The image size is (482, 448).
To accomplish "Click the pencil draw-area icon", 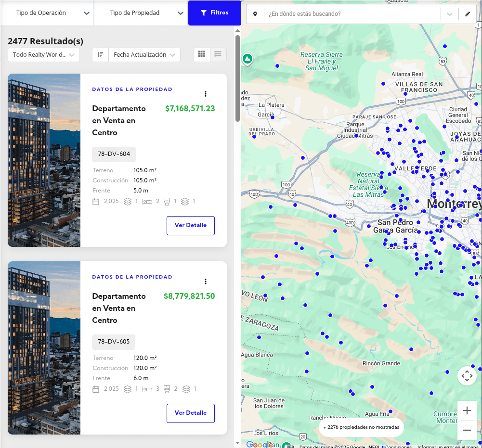I will tap(468, 14).
